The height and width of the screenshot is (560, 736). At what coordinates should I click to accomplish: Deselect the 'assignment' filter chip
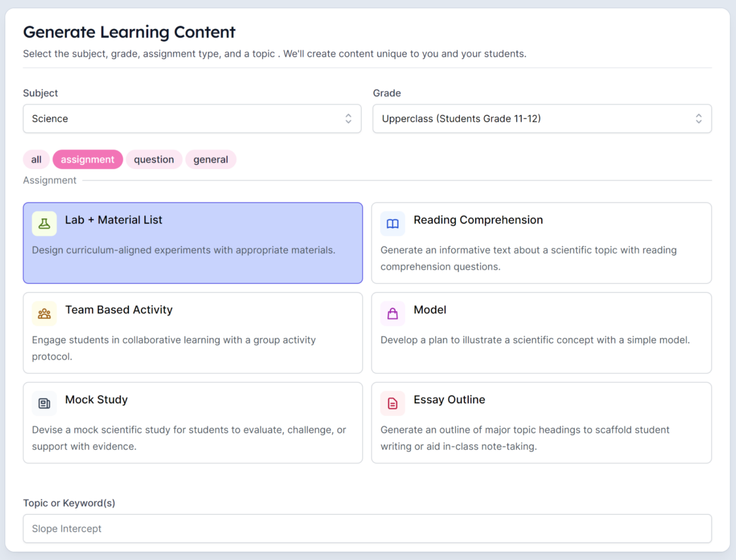[87, 159]
